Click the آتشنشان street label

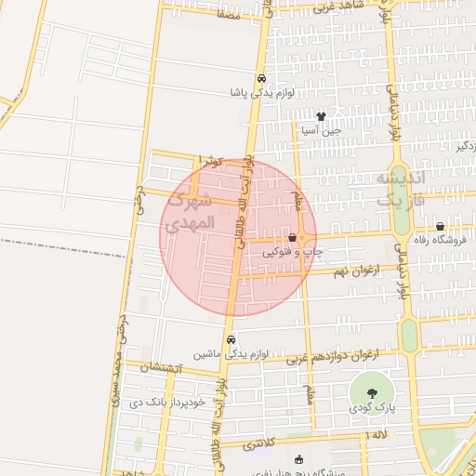click(161, 368)
